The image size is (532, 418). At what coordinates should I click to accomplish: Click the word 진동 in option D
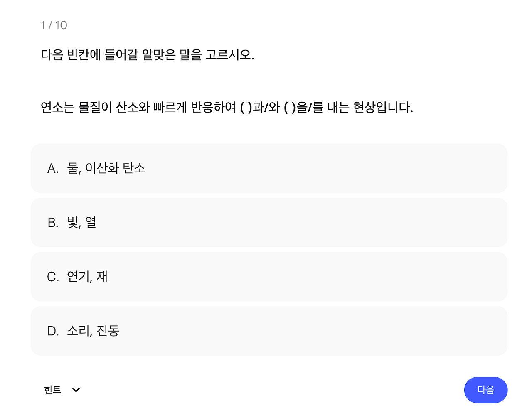click(x=108, y=331)
